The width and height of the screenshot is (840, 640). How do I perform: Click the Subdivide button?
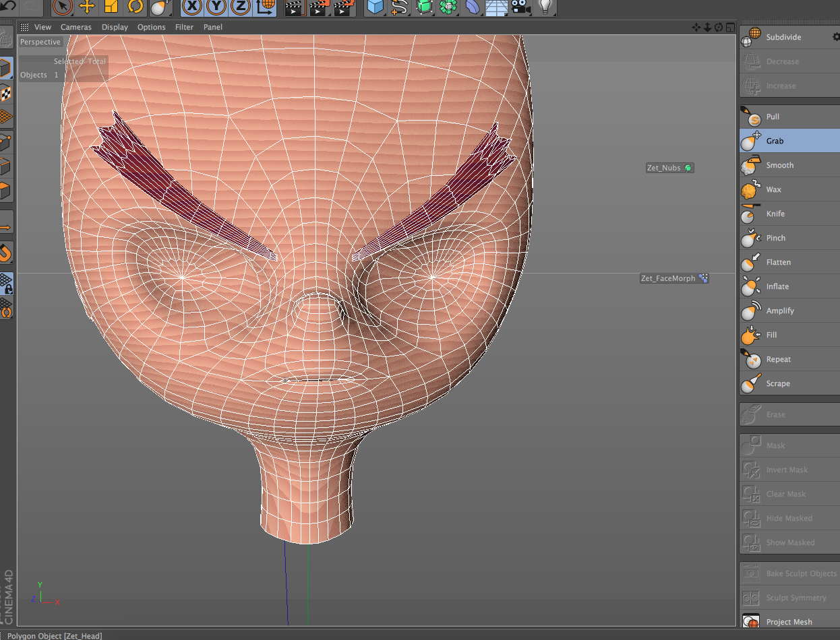point(783,37)
